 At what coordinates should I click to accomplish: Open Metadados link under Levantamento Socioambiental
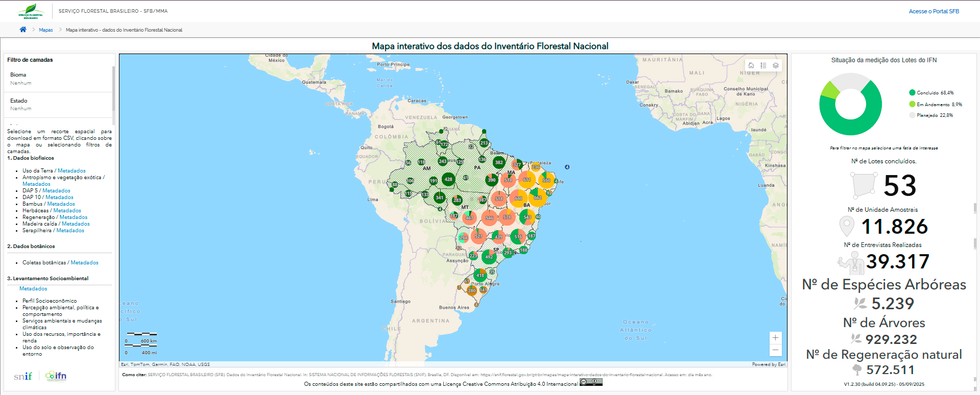[33, 289]
